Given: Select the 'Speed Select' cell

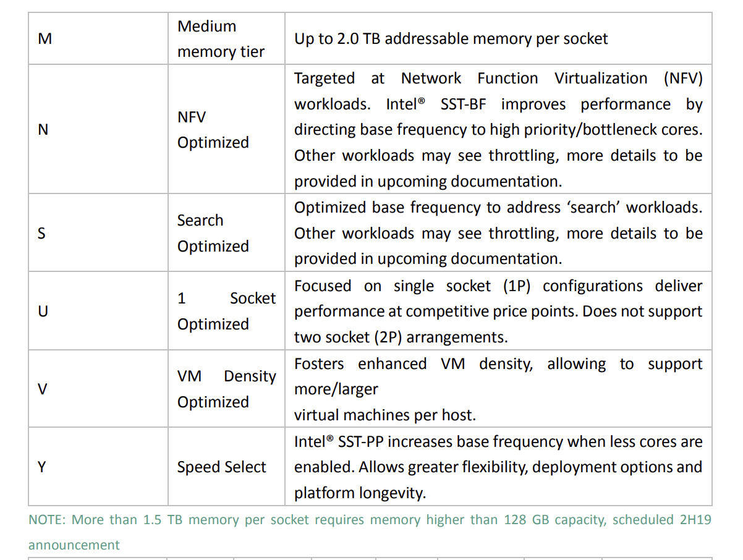Looking at the screenshot, I should click(x=221, y=467).
